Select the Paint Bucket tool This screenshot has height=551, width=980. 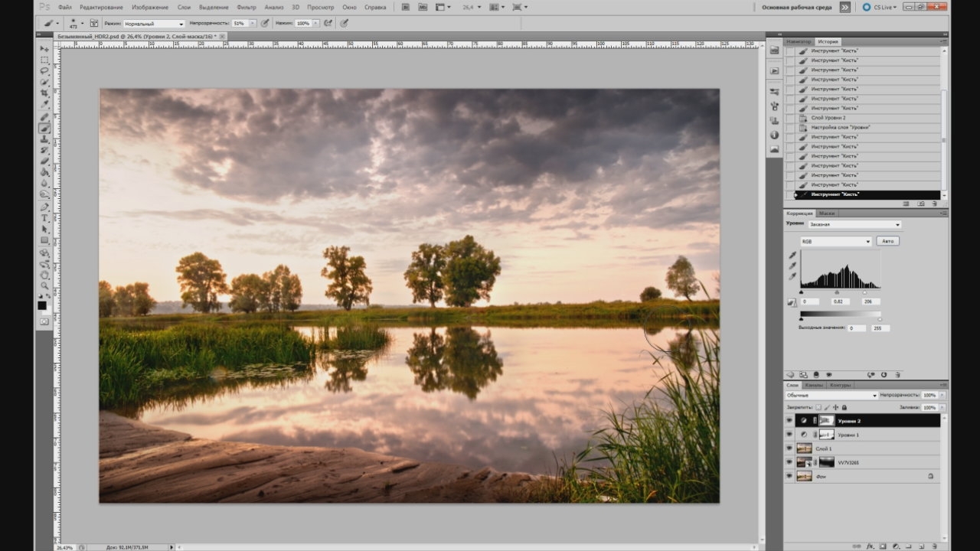(x=44, y=171)
